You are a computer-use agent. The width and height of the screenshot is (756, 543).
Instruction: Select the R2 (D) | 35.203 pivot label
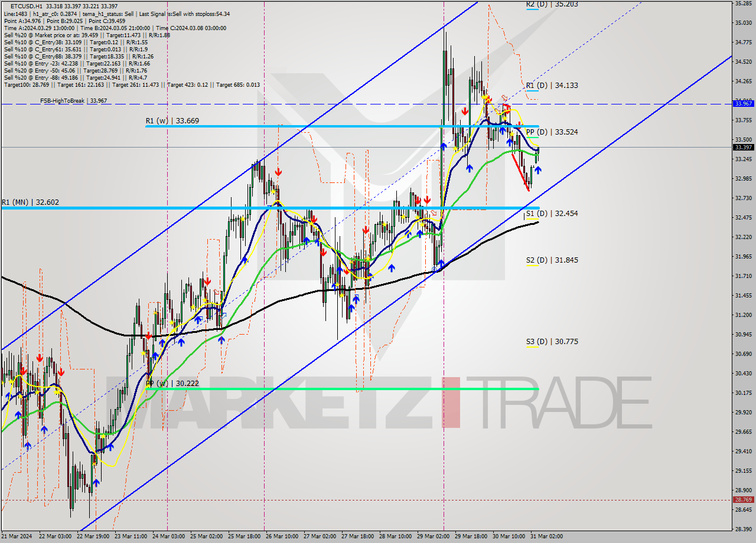(552, 4)
